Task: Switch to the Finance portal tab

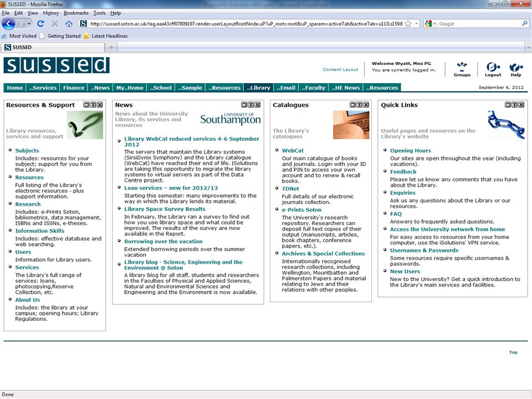Action: (x=74, y=88)
